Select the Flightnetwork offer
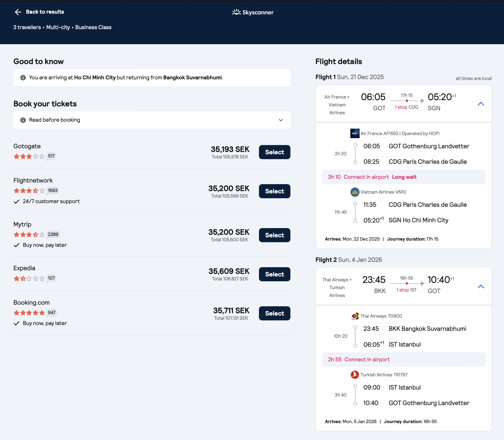 (x=274, y=191)
